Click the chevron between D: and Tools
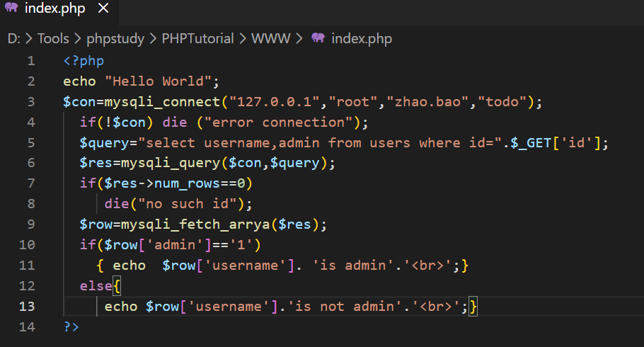Image resolution: width=644 pixels, height=347 pixels. (x=29, y=38)
